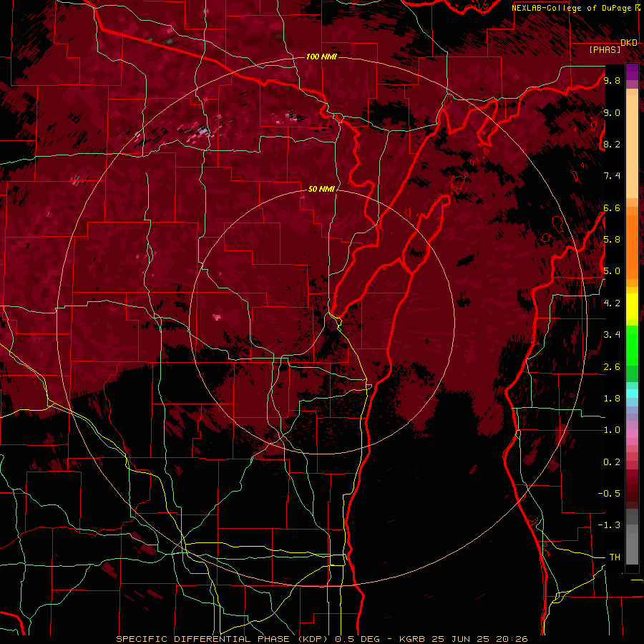Pick the gray bottom segment of the color bar

point(632,548)
